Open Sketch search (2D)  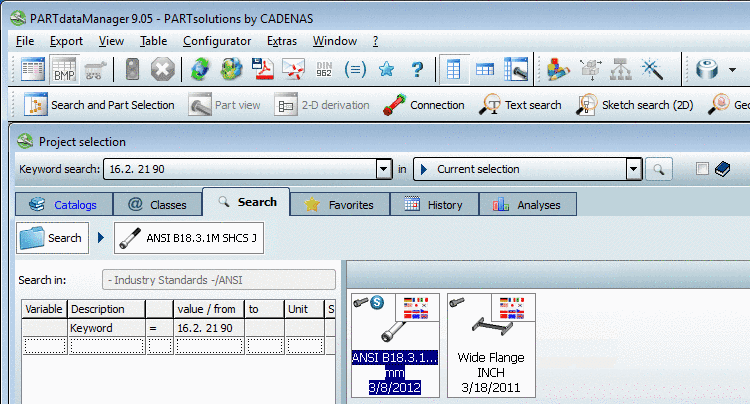coord(635,105)
